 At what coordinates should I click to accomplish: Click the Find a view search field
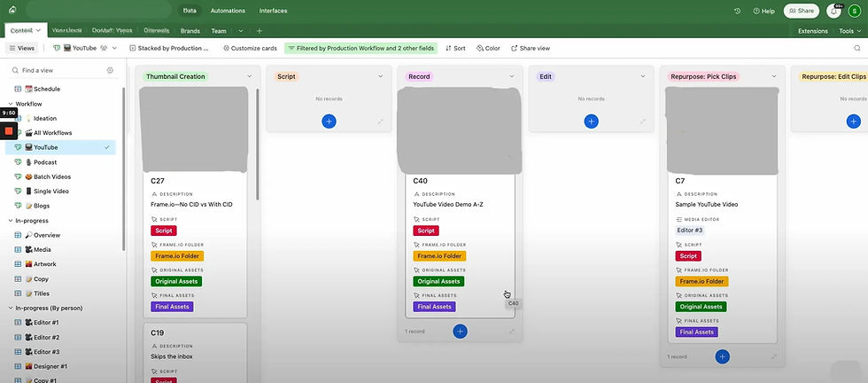58,70
